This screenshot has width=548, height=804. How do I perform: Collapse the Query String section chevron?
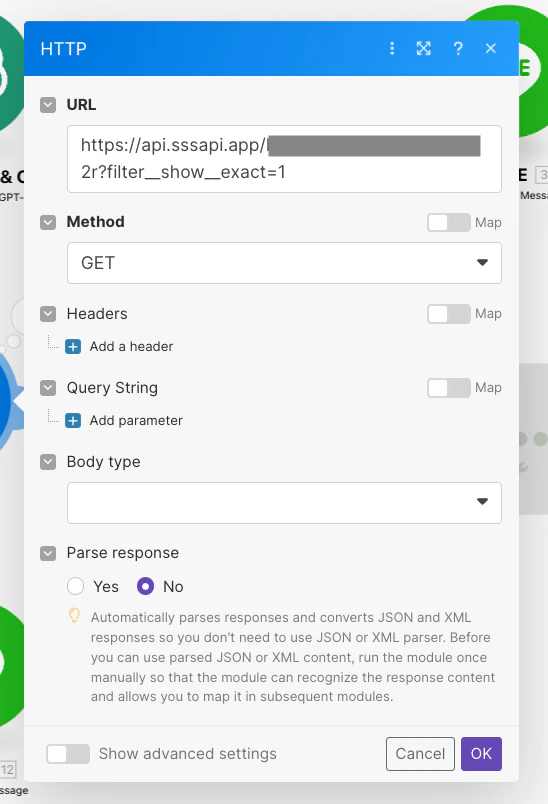click(x=48, y=388)
